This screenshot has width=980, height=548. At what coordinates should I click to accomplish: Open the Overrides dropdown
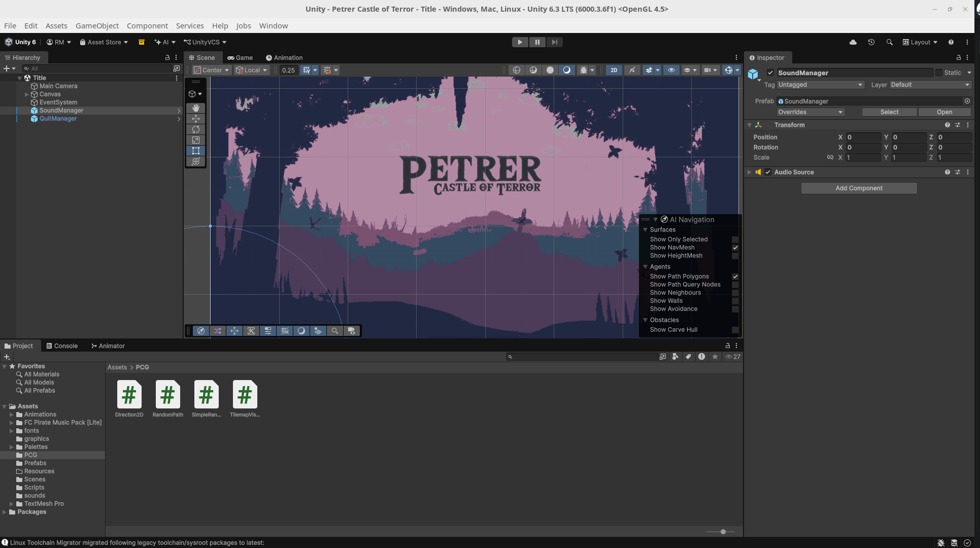click(x=810, y=112)
